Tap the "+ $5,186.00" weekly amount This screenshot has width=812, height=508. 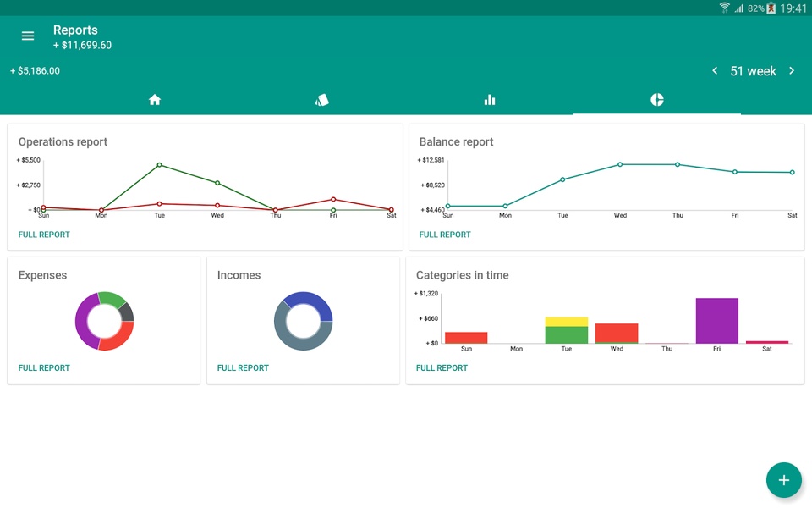[35, 70]
